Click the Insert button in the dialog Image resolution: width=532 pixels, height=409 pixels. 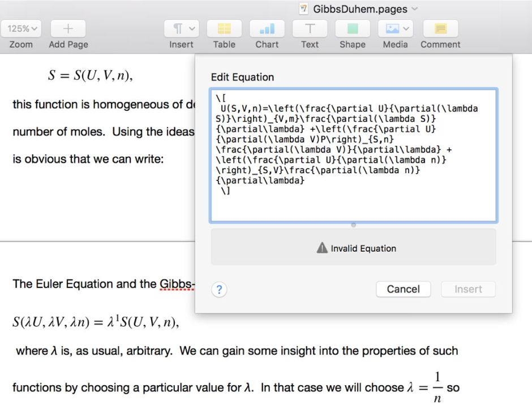(x=468, y=289)
